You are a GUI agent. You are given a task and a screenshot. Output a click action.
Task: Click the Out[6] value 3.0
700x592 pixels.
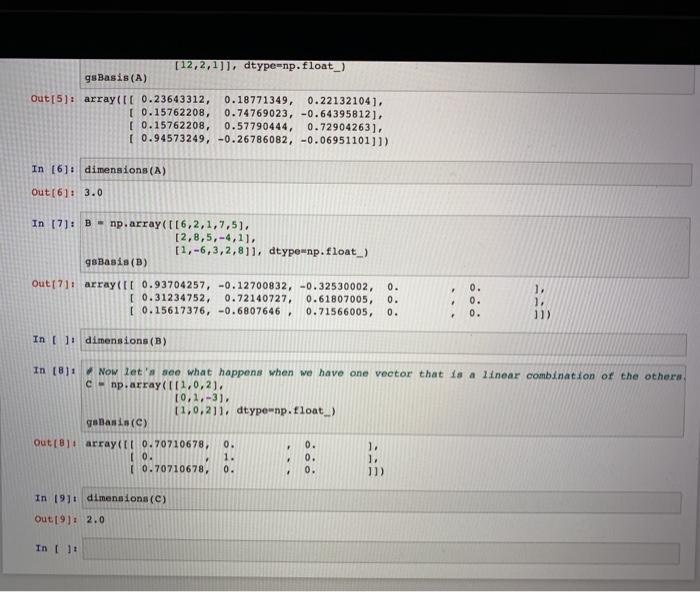click(x=93, y=193)
